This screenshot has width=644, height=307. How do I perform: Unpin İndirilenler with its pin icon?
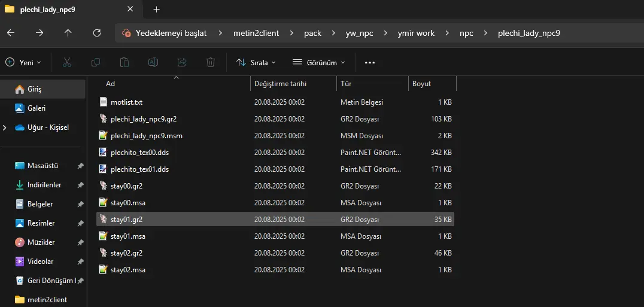click(x=80, y=185)
